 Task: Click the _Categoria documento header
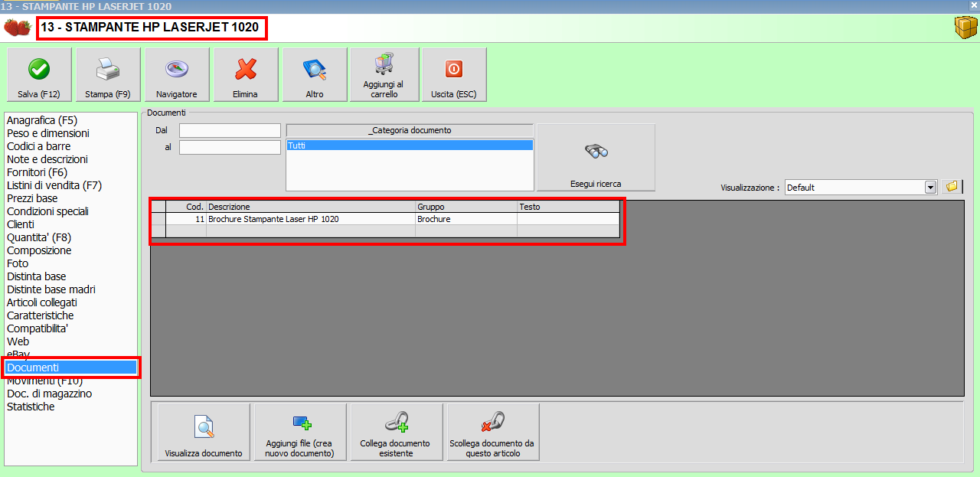click(410, 130)
